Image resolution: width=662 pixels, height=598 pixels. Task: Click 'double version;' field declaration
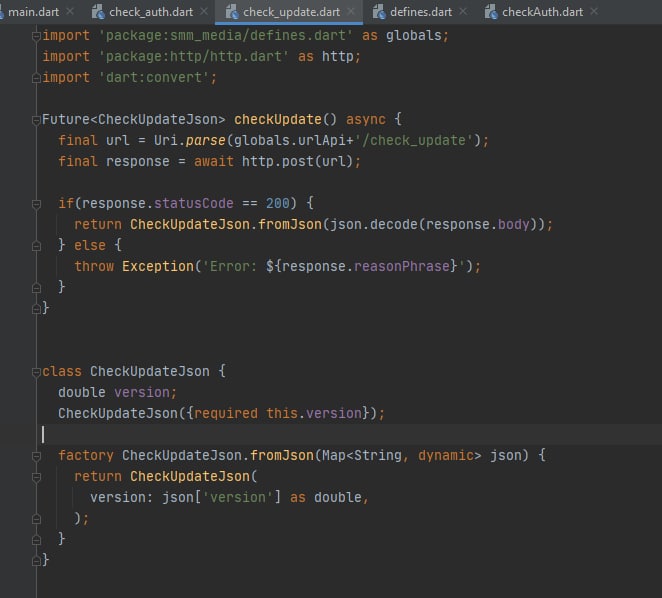[117, 392]
